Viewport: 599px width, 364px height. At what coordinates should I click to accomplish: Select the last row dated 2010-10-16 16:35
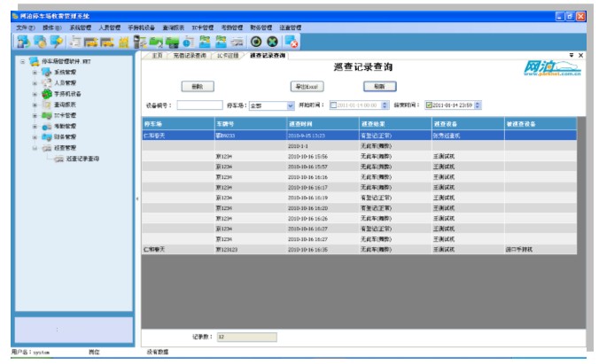[x=359, y=250]
